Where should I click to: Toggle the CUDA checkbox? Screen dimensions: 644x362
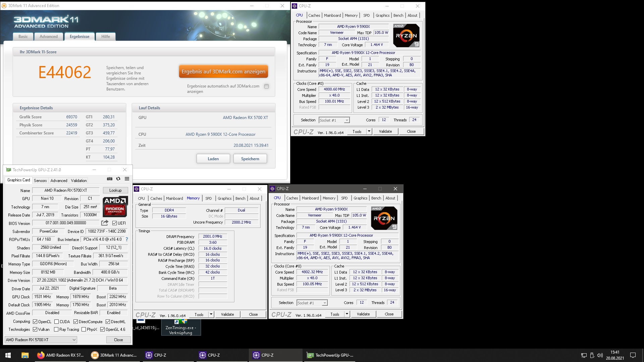pos(56,321)
